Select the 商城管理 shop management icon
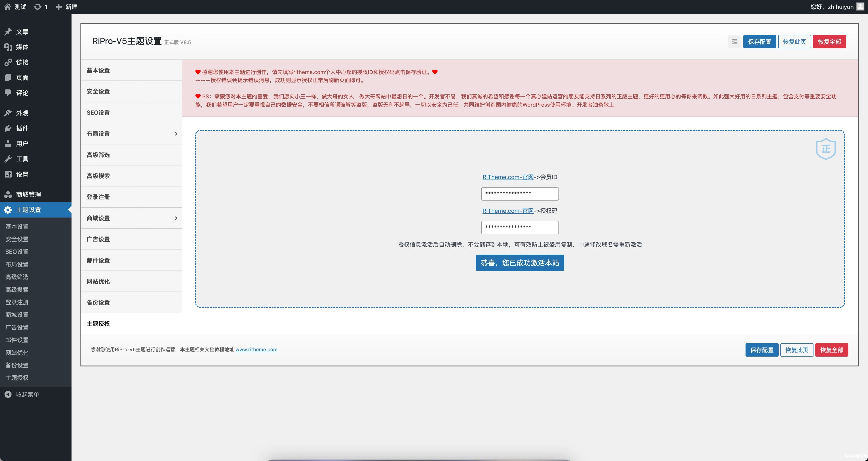 tap(8, 195)
